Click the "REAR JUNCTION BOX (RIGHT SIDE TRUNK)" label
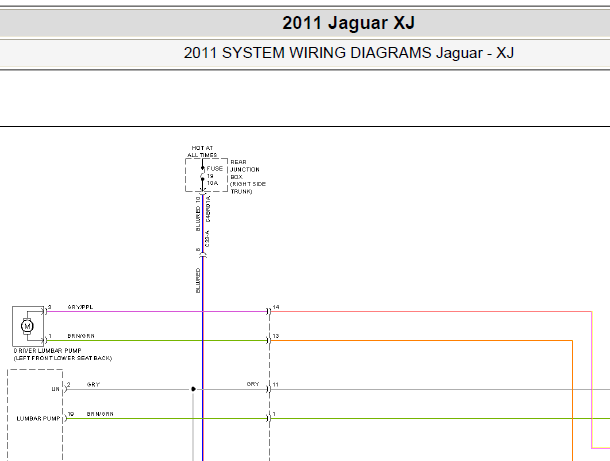This screenshot has width=610, height=461. coord(248,177)
